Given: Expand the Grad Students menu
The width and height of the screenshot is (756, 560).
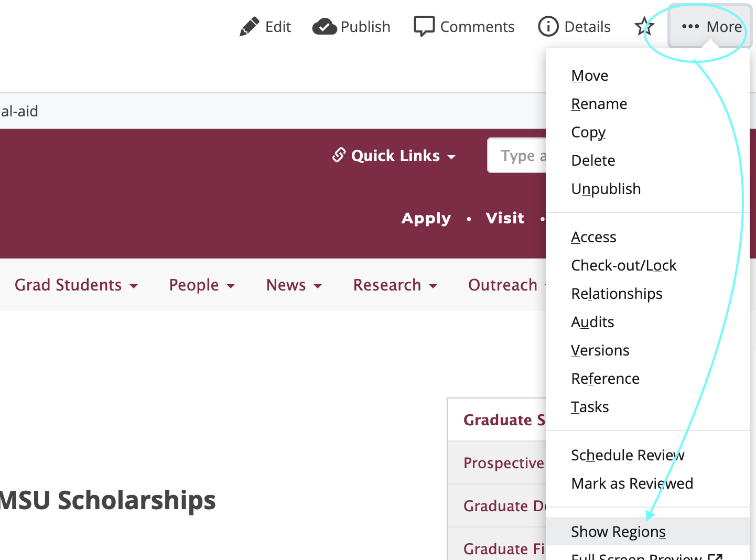Looking at the screenshot, I should (76, 285).
